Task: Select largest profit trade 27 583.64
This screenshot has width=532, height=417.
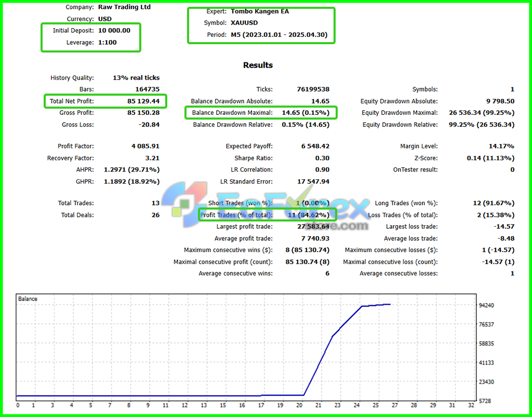Action: [313, 227]
